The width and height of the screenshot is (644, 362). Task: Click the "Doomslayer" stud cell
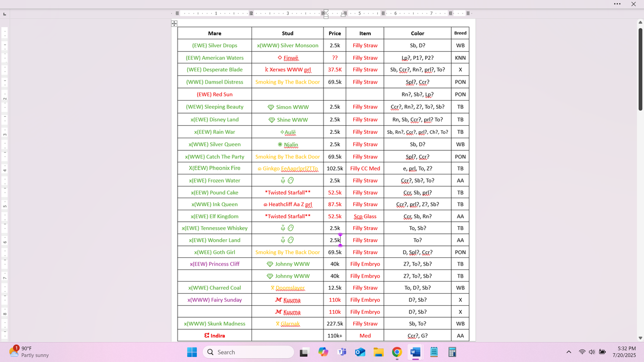click(x=288, y=288)
